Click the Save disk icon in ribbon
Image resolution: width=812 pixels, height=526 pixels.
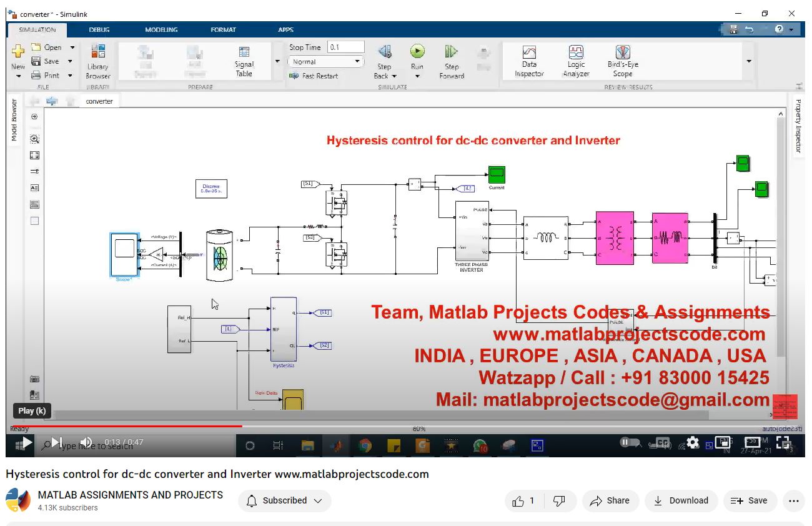(x=36, y=61)
